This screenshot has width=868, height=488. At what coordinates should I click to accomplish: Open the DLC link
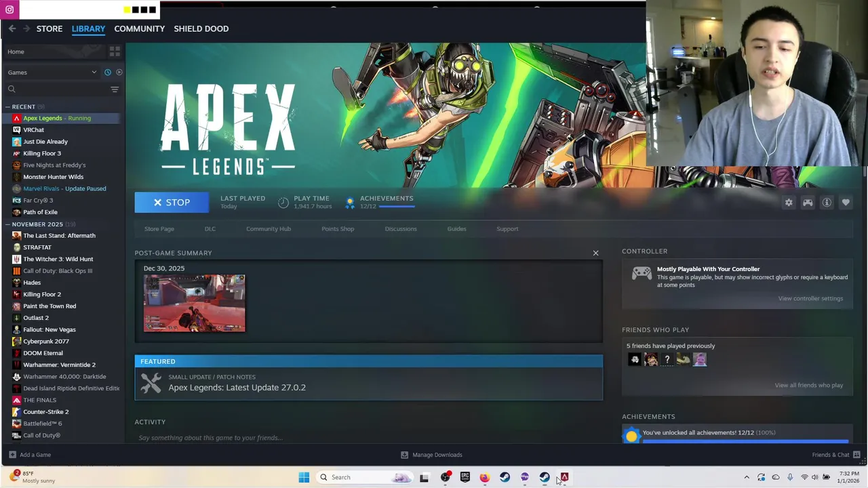point(210,229)
